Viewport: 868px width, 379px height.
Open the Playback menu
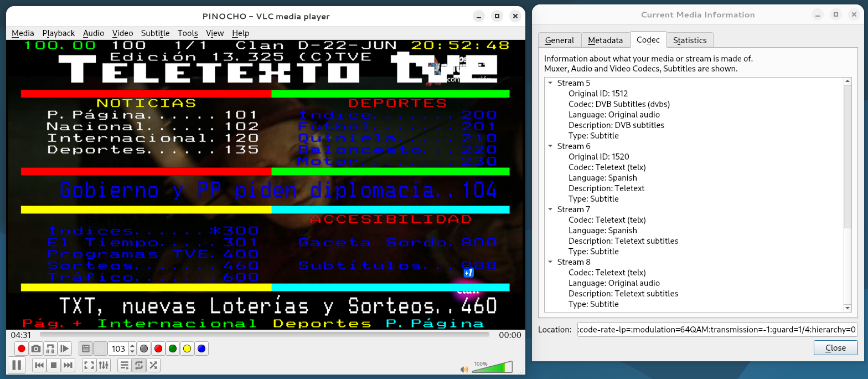click(59, 33)
